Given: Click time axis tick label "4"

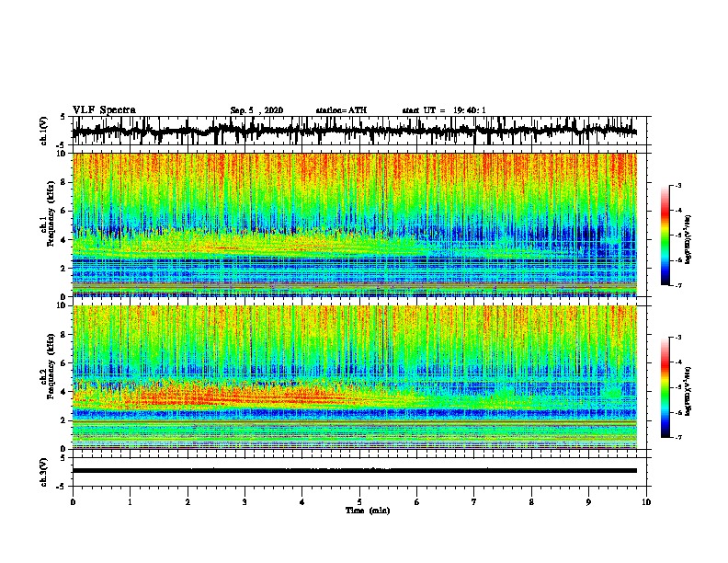Looking at the screenshot, I should click(x=302, y=502).
